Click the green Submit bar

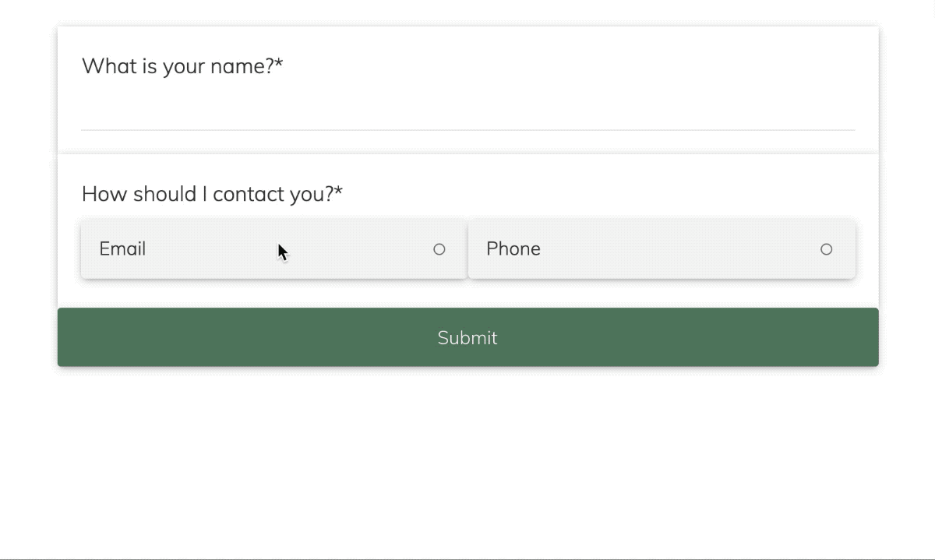[467, 337]
